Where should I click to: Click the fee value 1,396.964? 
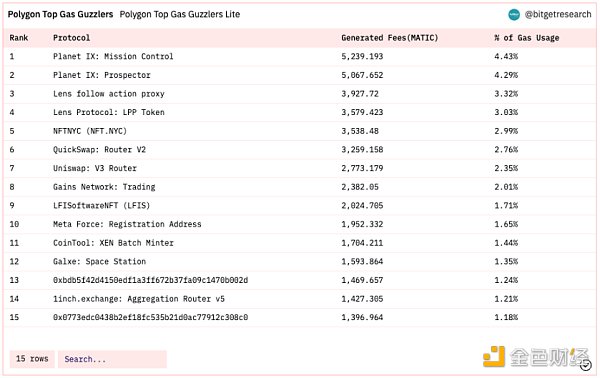tap(362, 318)
